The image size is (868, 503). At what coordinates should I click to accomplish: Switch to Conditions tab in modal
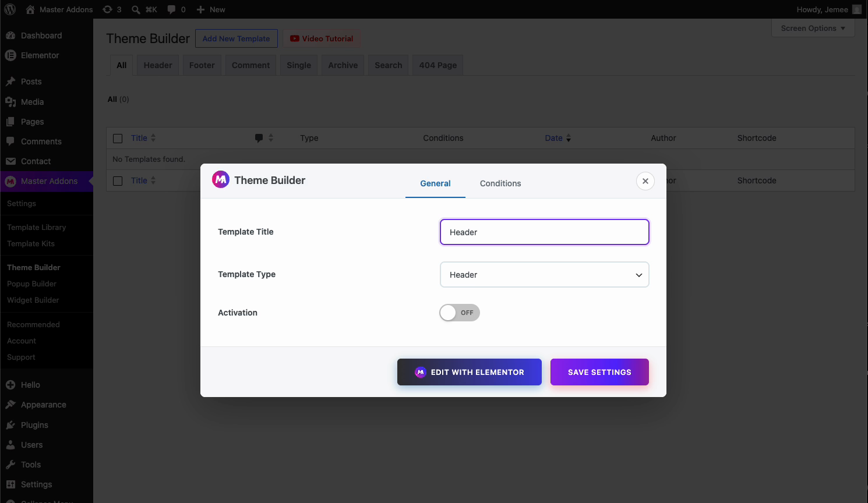coord(500,183)
